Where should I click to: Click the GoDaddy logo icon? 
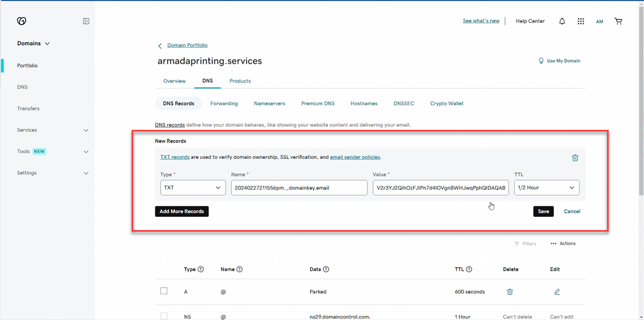tap(22, 21)
